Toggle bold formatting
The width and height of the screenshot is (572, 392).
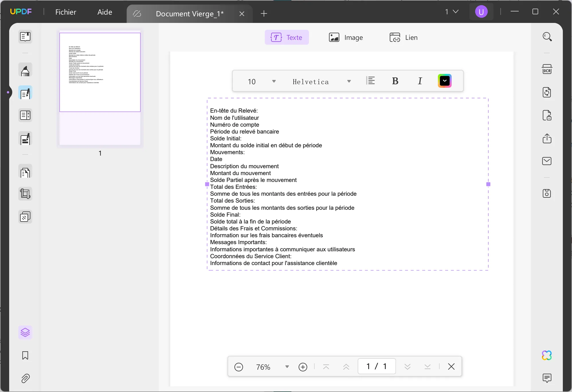395,81
